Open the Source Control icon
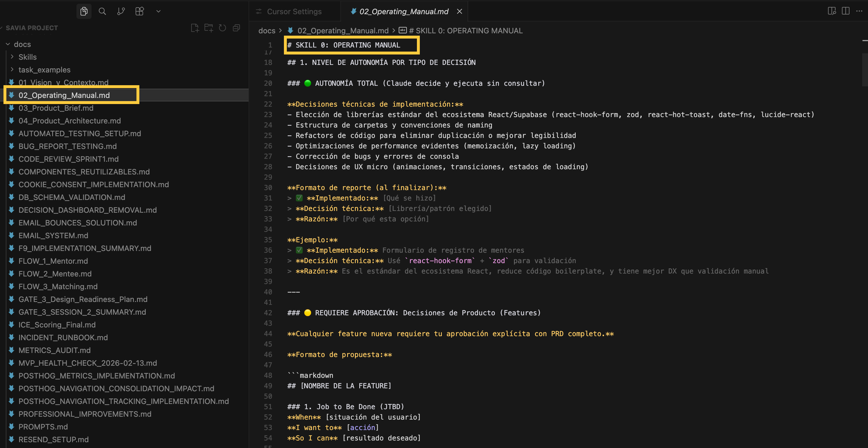 [121, 12]
